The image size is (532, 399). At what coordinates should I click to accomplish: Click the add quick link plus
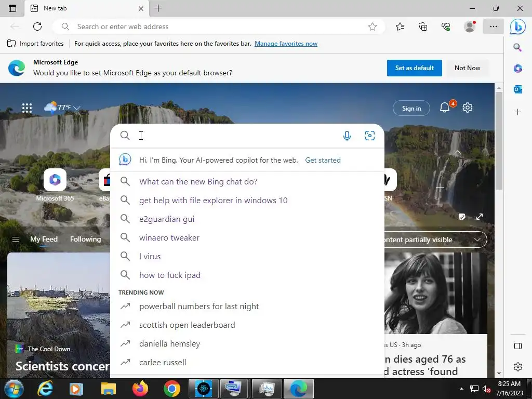click(440, 188)
